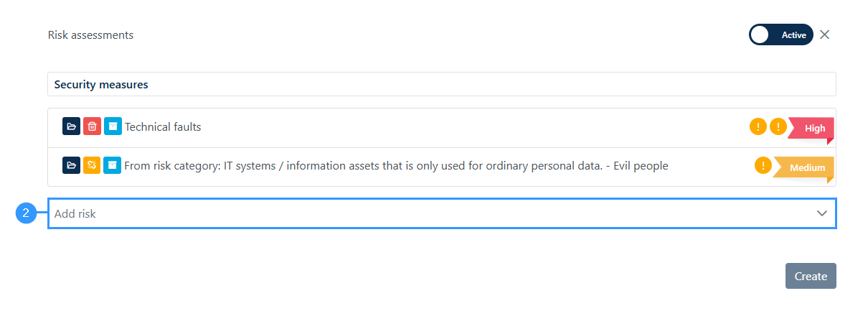The height and width of the screenshot is (324, 868).
Task: Click the Medium risk level badge
Action: pos(806,167)
